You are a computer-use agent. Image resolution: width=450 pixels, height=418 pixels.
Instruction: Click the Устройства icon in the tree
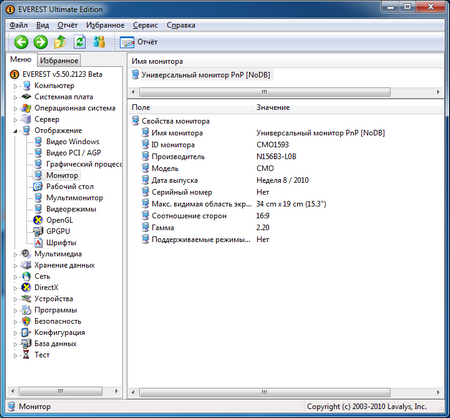[x=26, y=299]
